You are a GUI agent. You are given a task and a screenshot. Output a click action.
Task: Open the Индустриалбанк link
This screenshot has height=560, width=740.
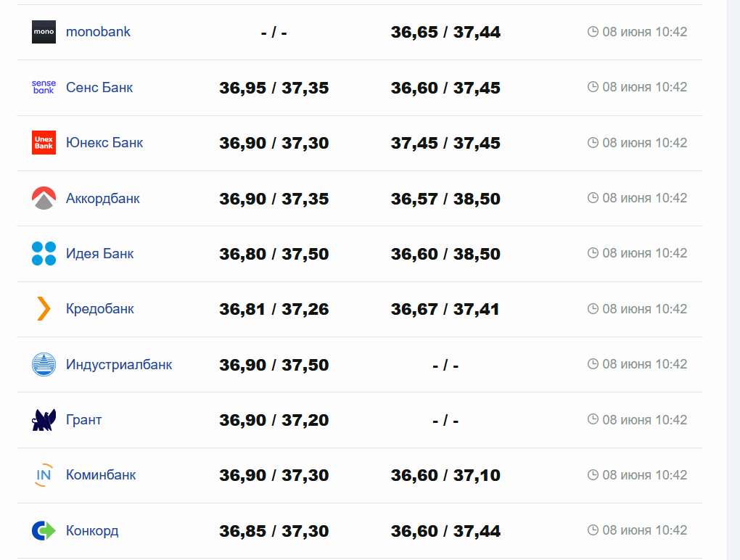119,365
